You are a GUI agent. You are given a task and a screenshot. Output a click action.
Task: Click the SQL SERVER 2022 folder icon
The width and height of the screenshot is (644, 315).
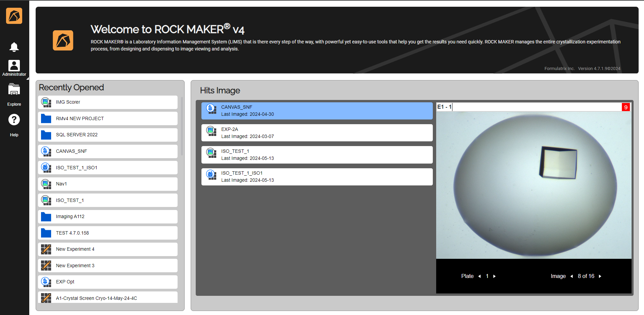pyautogui.click(x=46, y=135)
